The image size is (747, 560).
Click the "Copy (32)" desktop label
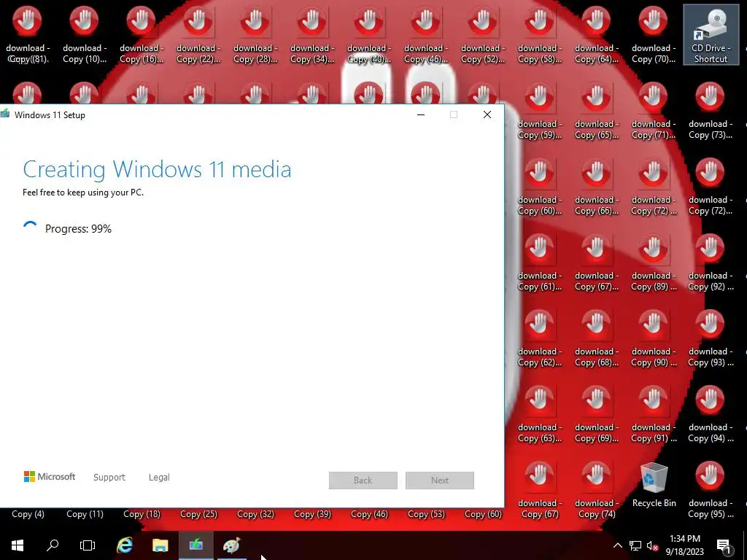(255, 514)
